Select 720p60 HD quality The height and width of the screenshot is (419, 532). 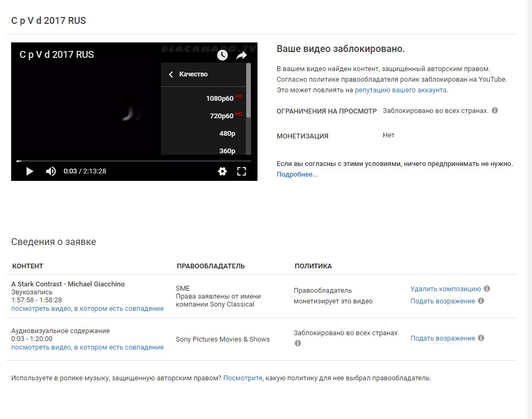(203, 116)
